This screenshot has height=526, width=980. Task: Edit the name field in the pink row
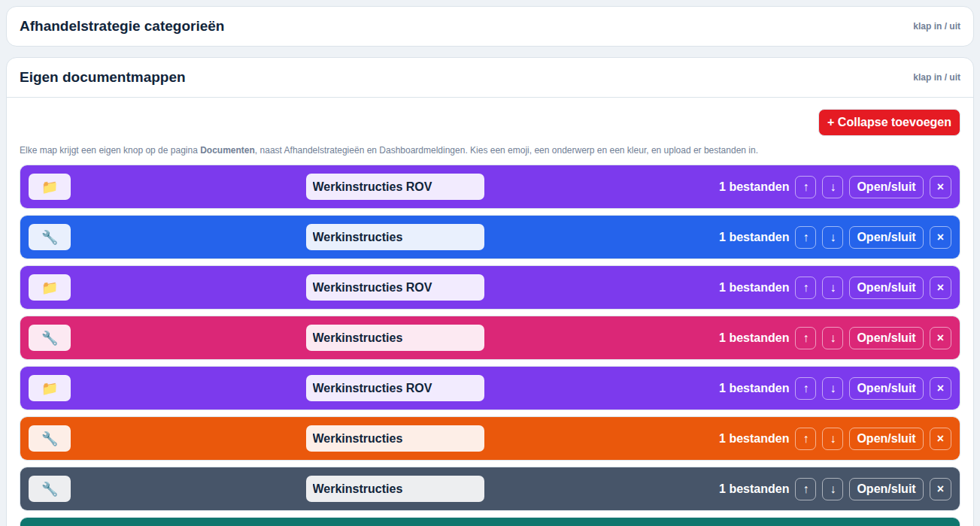[395, 338]
